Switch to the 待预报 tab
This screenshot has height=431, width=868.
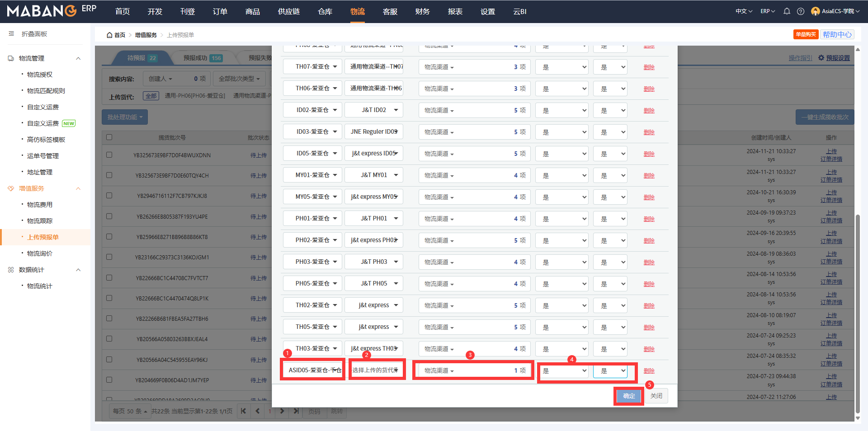(142, 58)
